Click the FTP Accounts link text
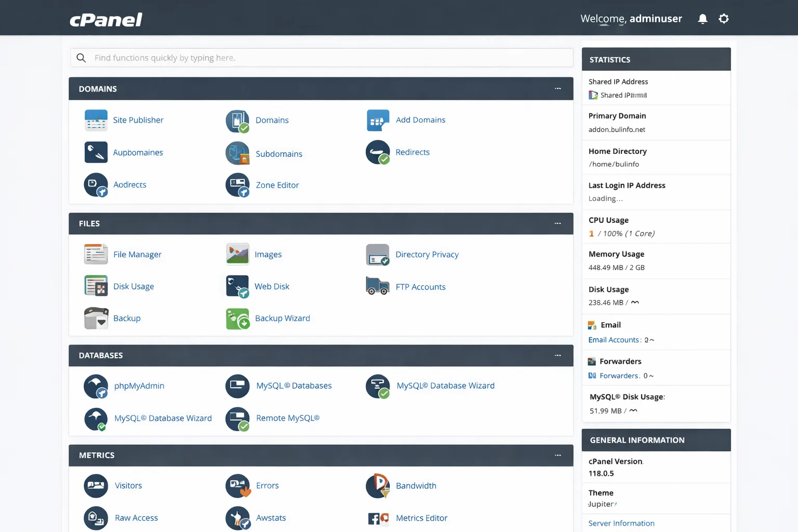 pyautogui.click(x=420, y=287)
